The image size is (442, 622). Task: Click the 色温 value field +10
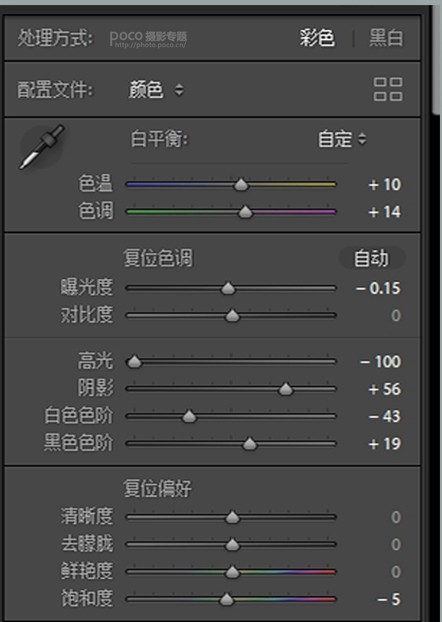click(x=384, y=184)
